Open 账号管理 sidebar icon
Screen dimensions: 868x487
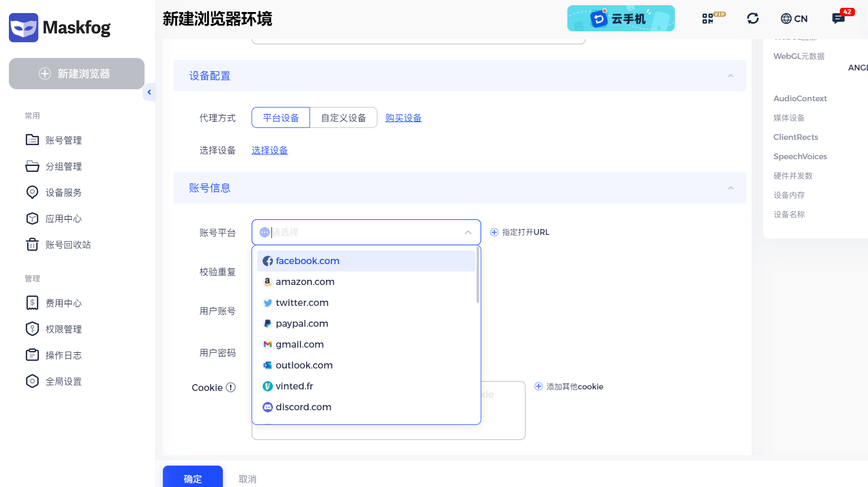coord(32,140)
